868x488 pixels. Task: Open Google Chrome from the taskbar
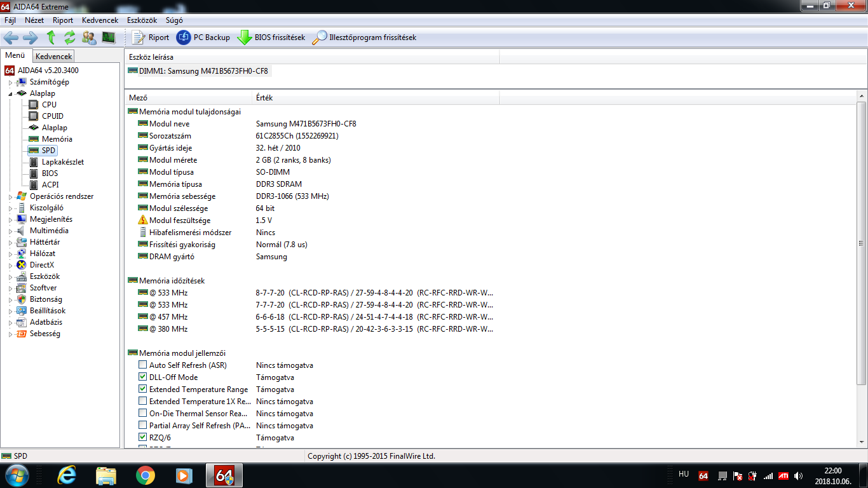pyautogui.click(x=146, y=475)
